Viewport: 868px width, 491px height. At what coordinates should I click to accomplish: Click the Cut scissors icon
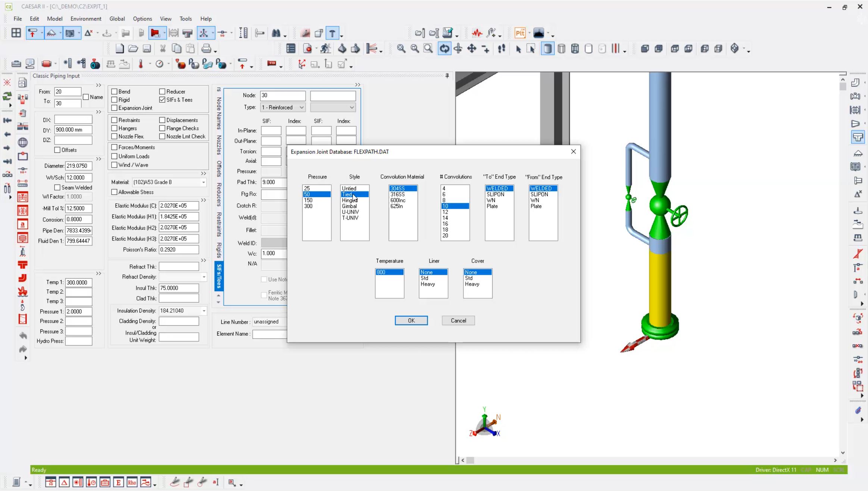(x=163, y=49)
